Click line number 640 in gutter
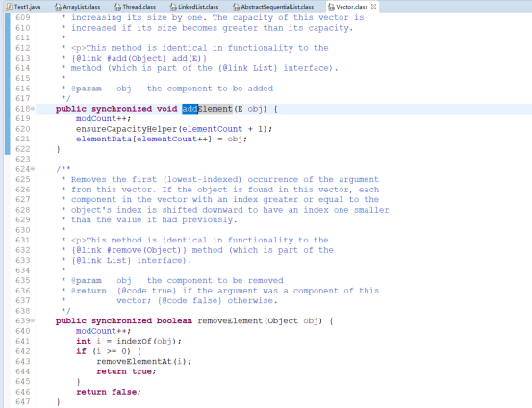Viewport: 532px width, 408px height. [x=23, y=331]
